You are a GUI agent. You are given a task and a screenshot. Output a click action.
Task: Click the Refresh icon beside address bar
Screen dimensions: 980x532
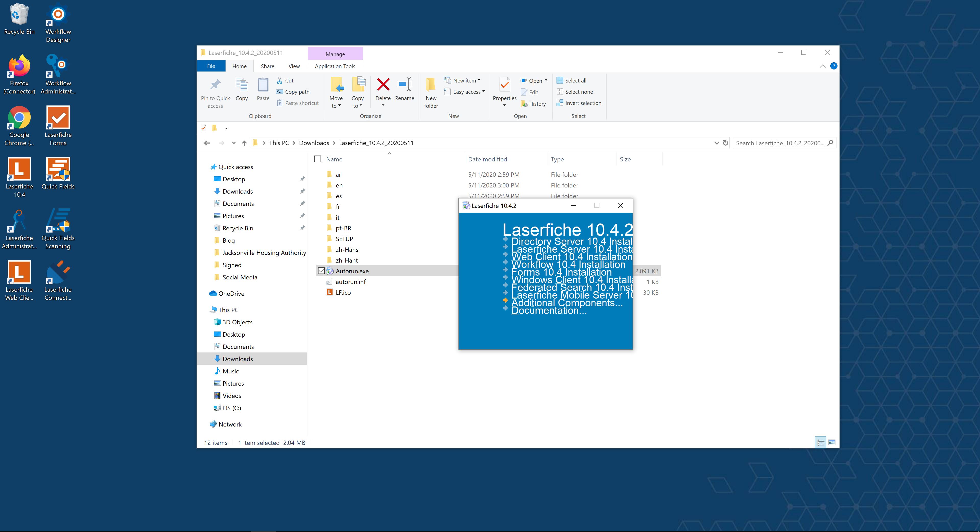tap(726, 143)
